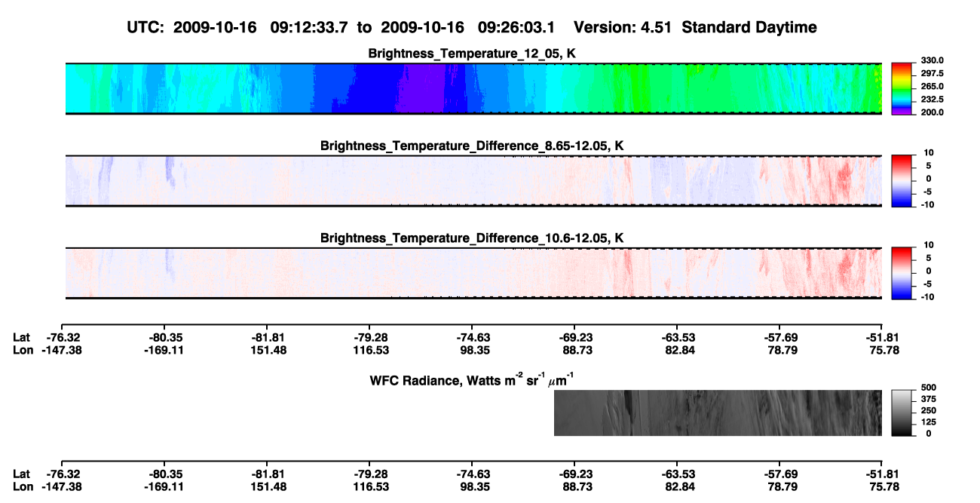The height and width of the screenshot is (503, 980).
Task: Click the WFC Radiance grayscale color bar
Action: (902, 413)
